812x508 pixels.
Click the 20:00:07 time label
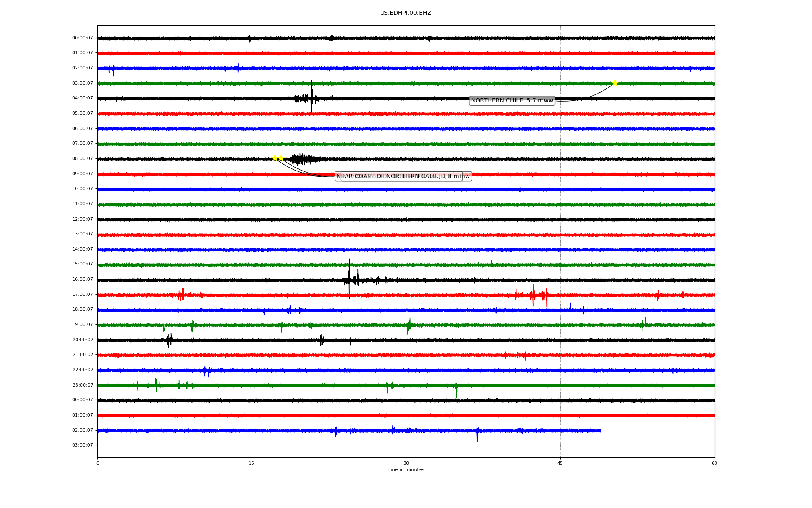pyautogui.click(x=82, y=340)
